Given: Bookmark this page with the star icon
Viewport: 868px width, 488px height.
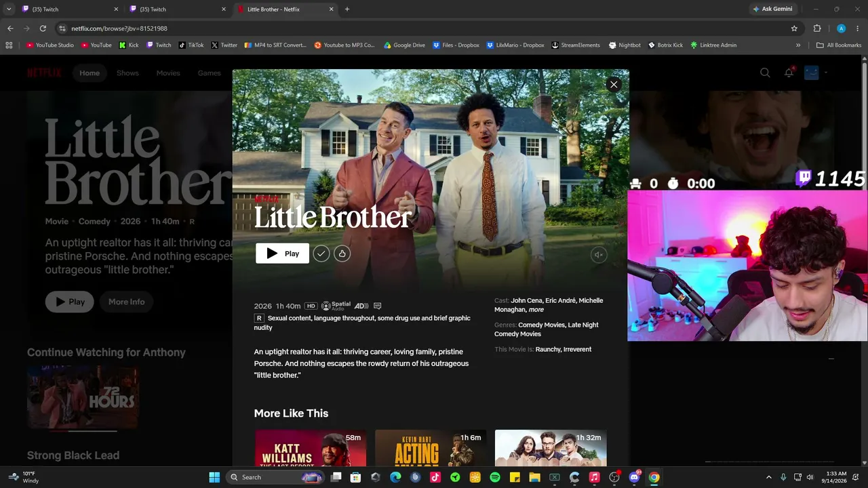Looking at the screenshot, I should (x=794, y=28).
